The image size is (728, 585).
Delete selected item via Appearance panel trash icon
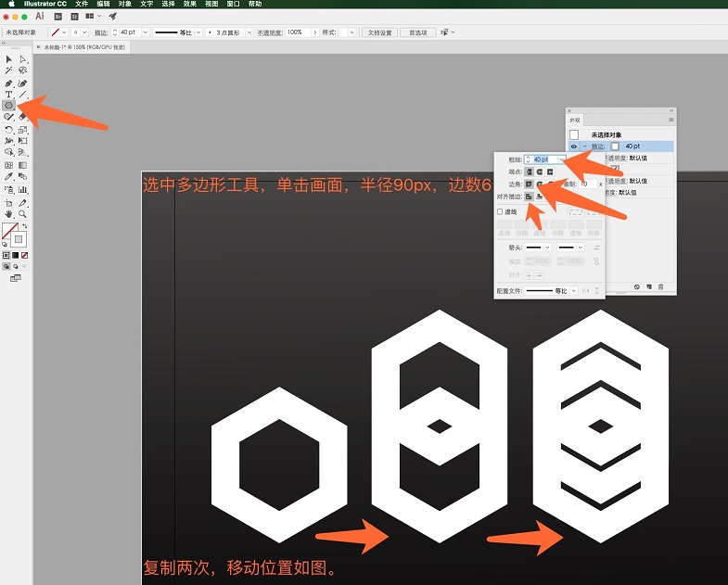[x=660, y=286]
